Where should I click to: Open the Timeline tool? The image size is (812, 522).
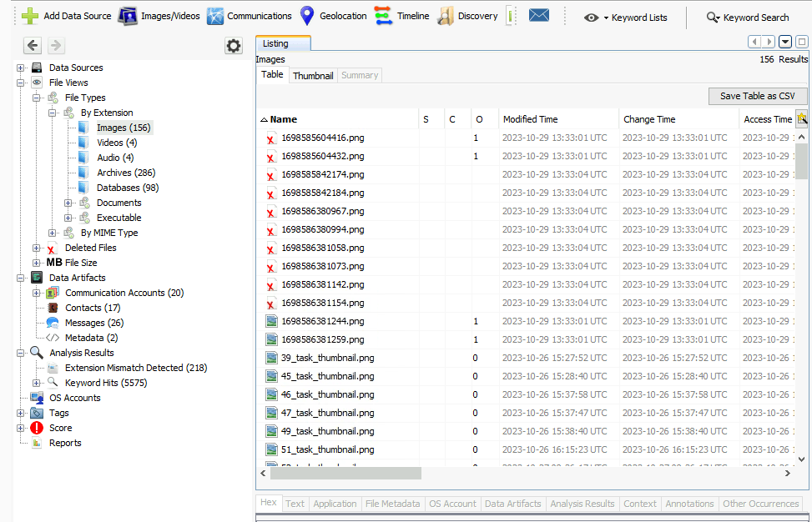(402, 16)
